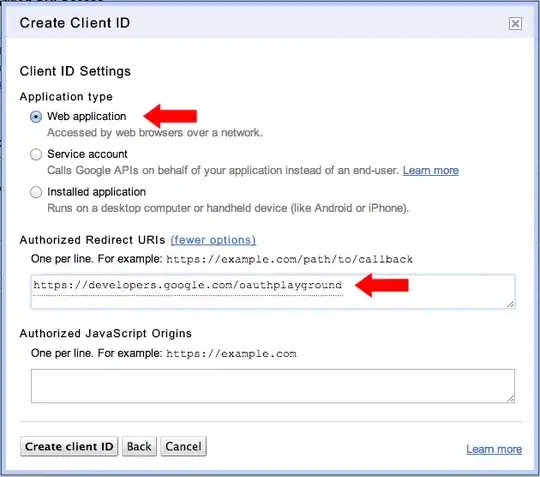Click the 'Web application' label text
540x477 pixels.
tap(86, 116)
